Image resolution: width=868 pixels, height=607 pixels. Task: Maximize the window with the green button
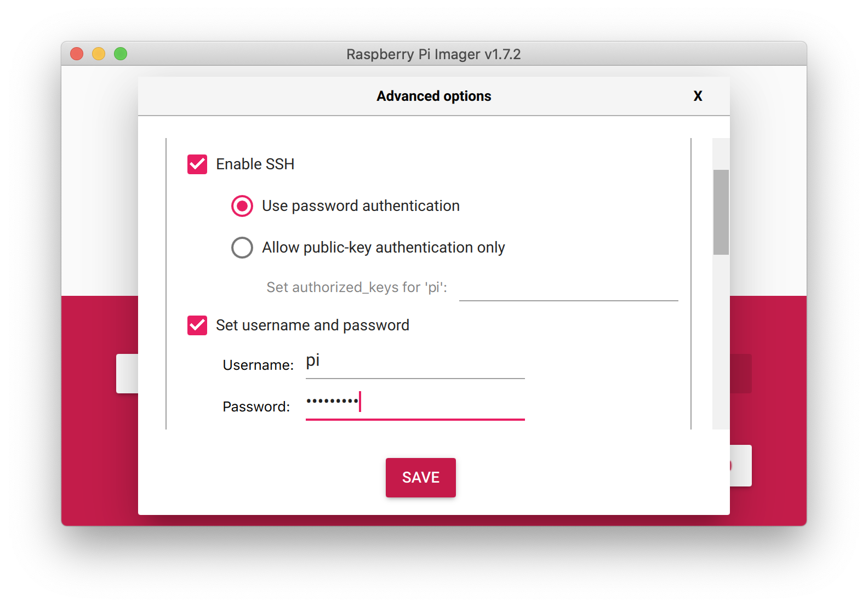[121, 54]
